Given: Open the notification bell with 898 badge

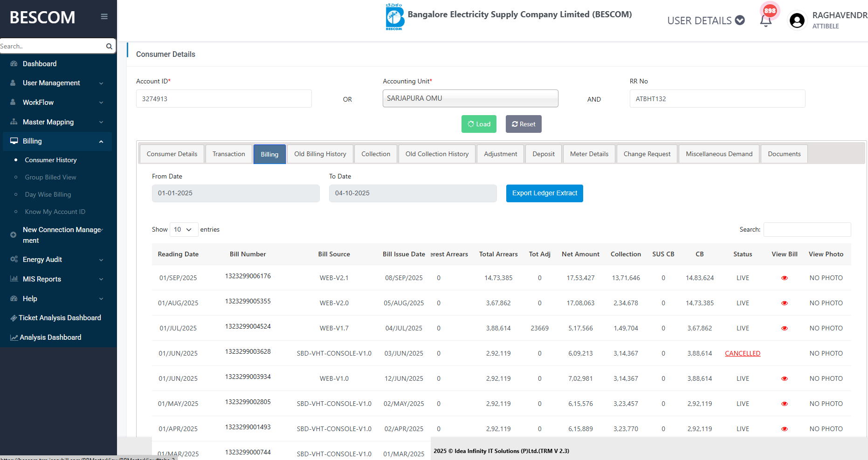Looking at the screenshot, I should (x=765, y=21).
